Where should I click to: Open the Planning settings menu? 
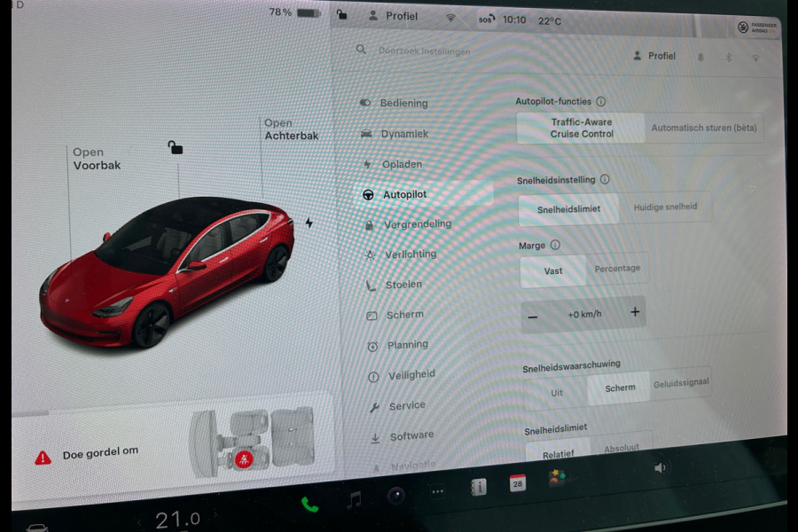pos(398,345)
